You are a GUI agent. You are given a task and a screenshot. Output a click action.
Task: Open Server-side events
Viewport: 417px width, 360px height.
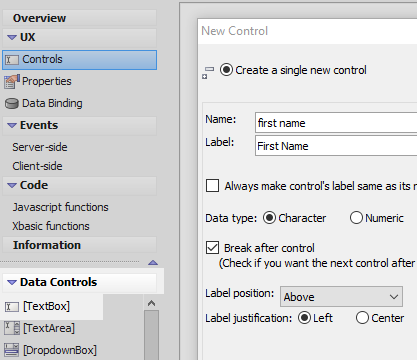[x=40, y=147]
